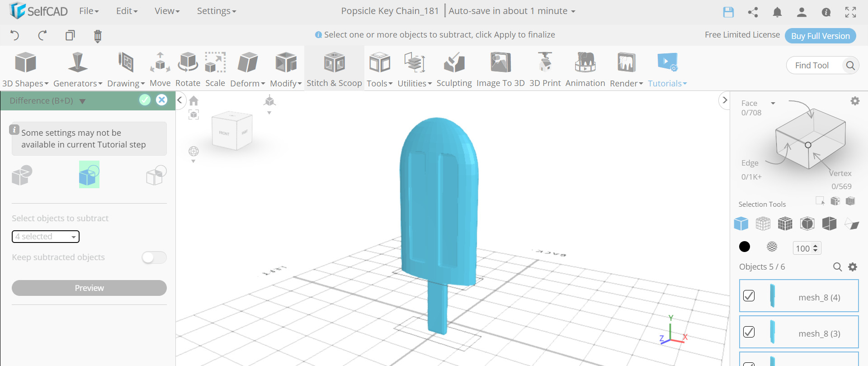This screenshot has height=366, width=868.
Task: Click Buy Full Version button
Action: coord(820,36)
